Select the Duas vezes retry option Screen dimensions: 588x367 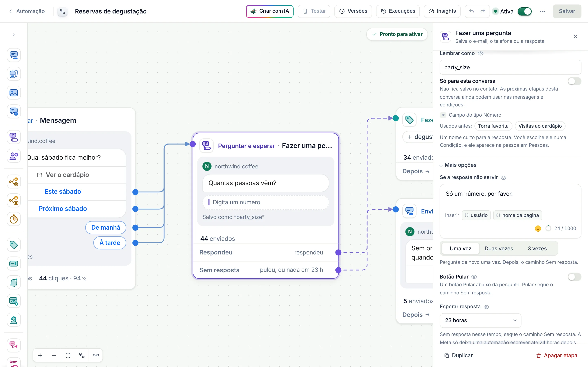tap(499, 249)
